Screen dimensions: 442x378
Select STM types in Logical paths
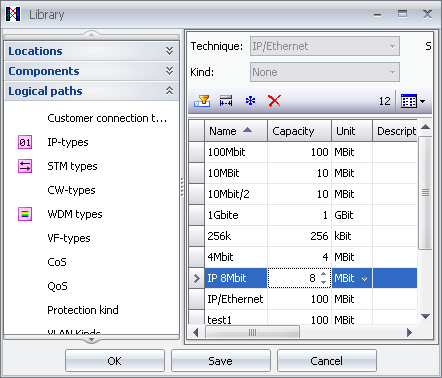pos(72,166)
